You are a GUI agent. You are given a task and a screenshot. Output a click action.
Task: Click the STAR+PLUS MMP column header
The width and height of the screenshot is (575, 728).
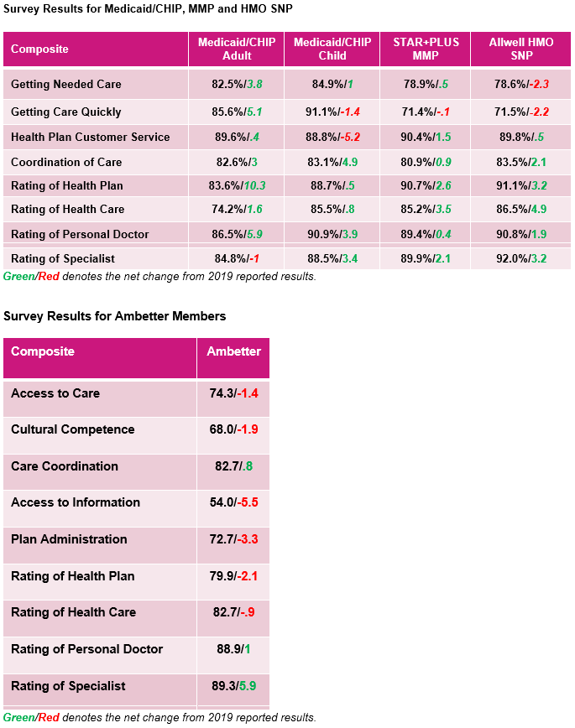(426, 49)
